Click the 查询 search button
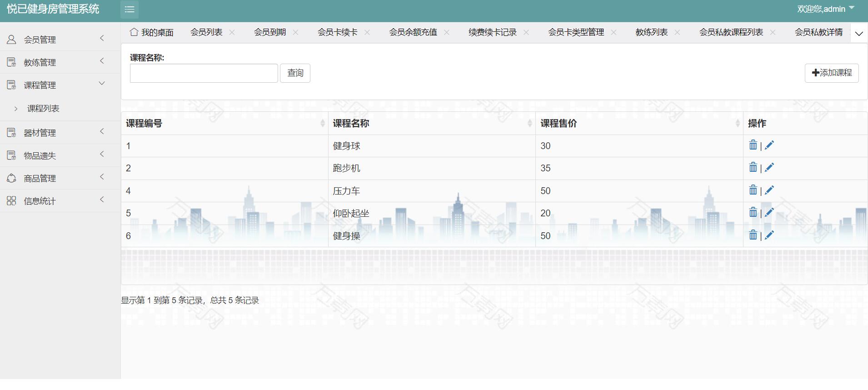868x390 pixels. click(x=295, y=73)
